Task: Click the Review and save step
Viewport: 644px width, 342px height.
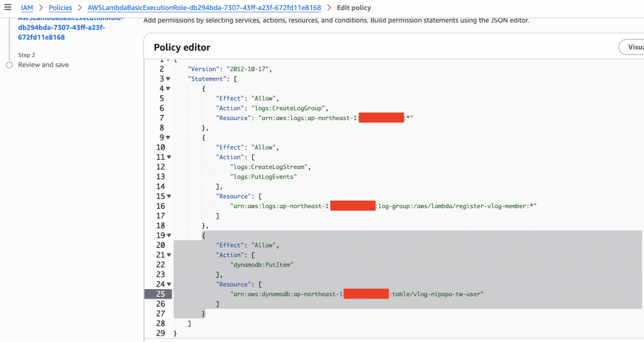Action: 43,65
